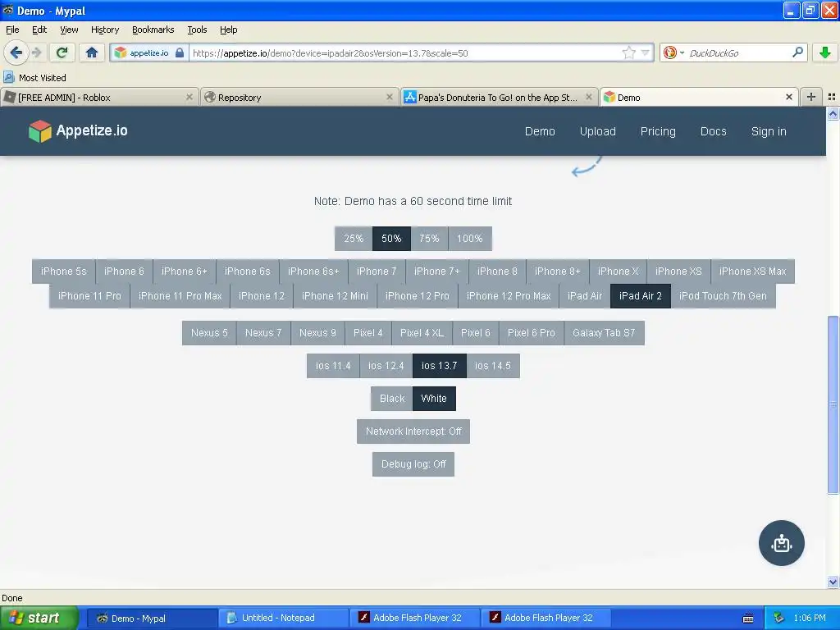840x630 pixels.
Task: Open the Windows Start button
Action: (x=39, y=618)
